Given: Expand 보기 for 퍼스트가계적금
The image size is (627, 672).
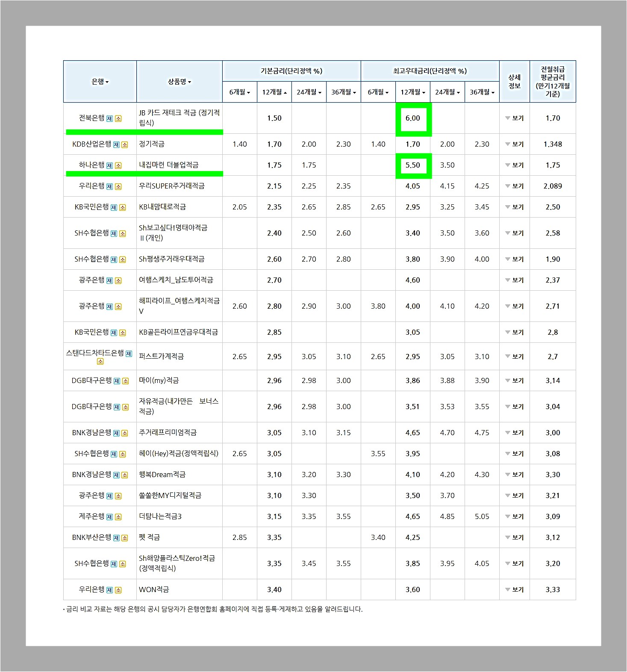Looking at the screenshot, I should coord(515,357).
